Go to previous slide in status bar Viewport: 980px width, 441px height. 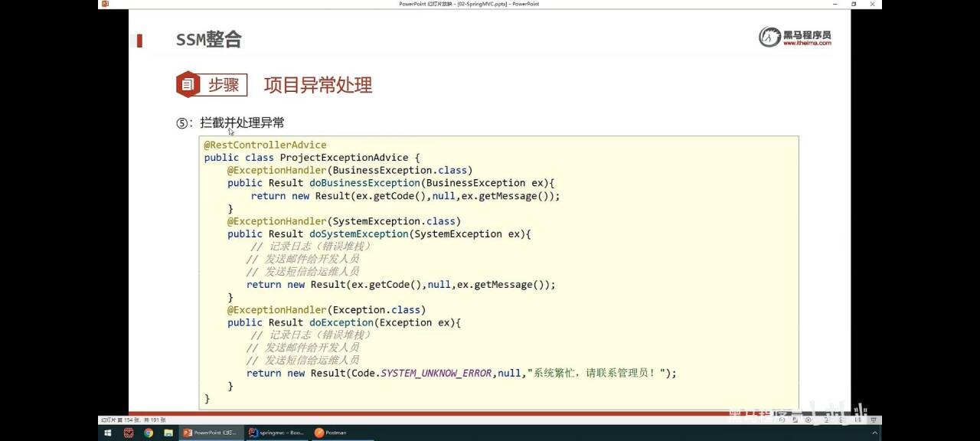782,420
